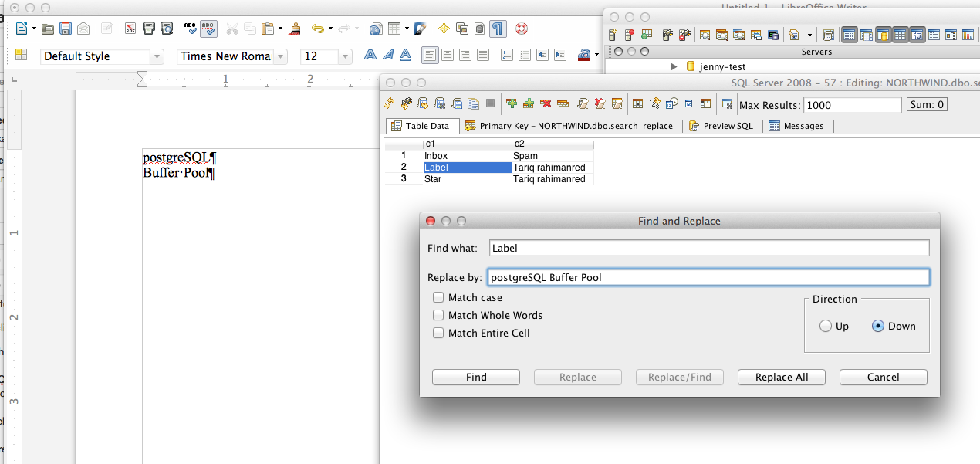
Task: Select the Inbox cell in row 1
Action: 468,155
